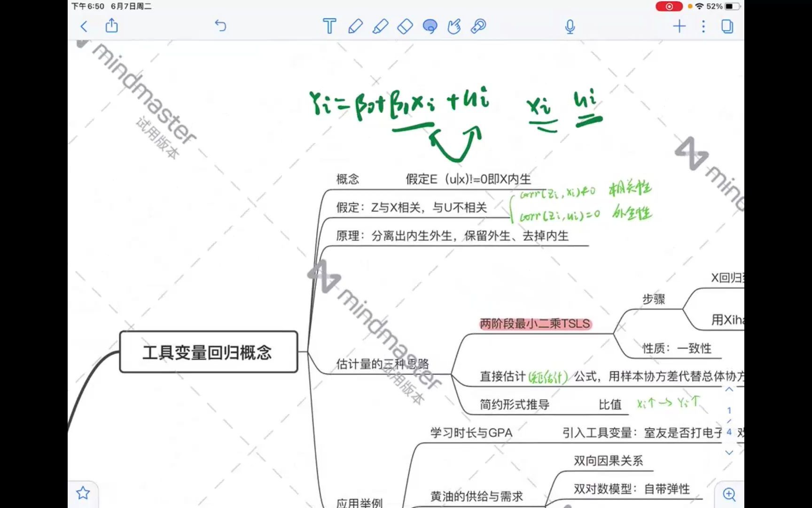Select the 假定E (u|x)!=0即X内生 node

click(468, 179)
